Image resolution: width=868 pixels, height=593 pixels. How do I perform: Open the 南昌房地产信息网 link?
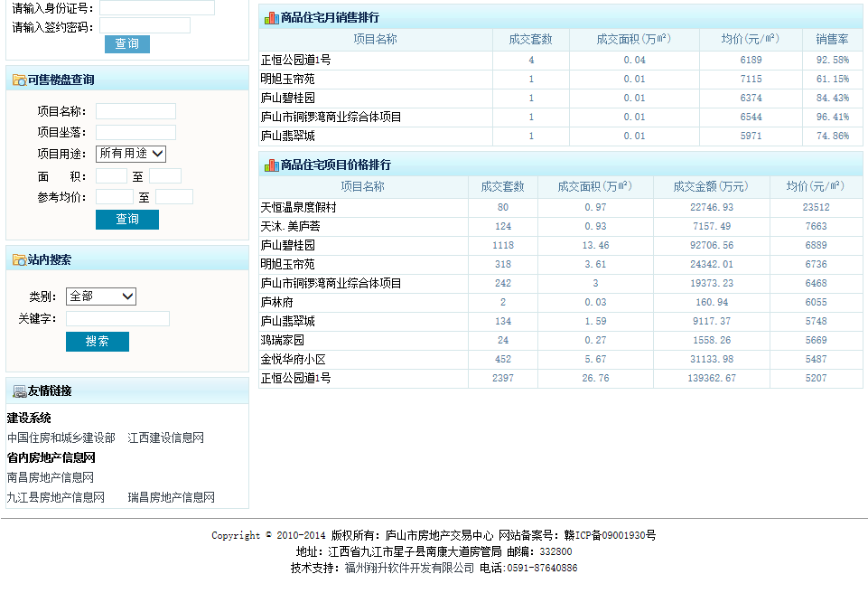(51, 477)
